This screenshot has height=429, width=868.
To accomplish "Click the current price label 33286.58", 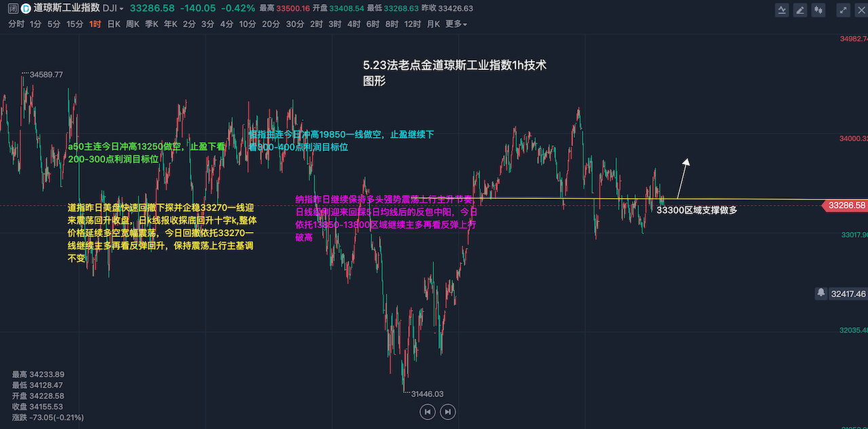I will (847, 205).
